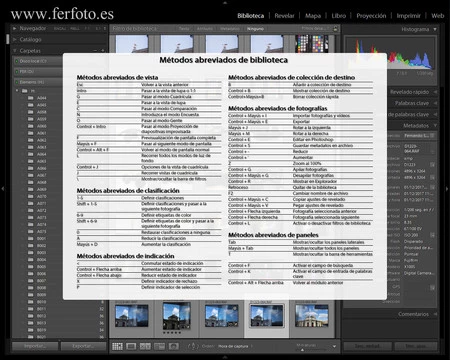The image size is (450, 360).
Task: Hide left panel with edge arrow
Action: click(x=2, y=189)
